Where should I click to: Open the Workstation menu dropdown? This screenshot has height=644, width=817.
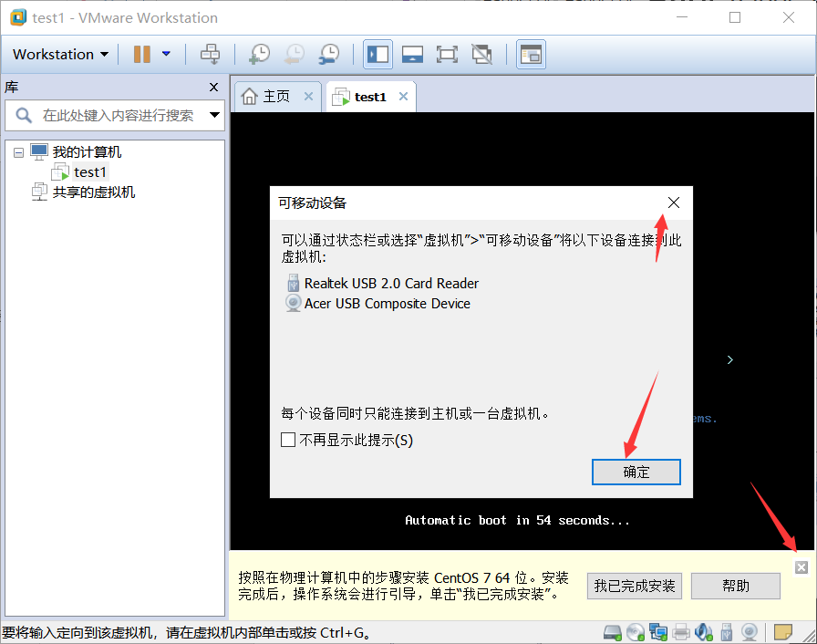pyautogui.click(x=60, y=54)
